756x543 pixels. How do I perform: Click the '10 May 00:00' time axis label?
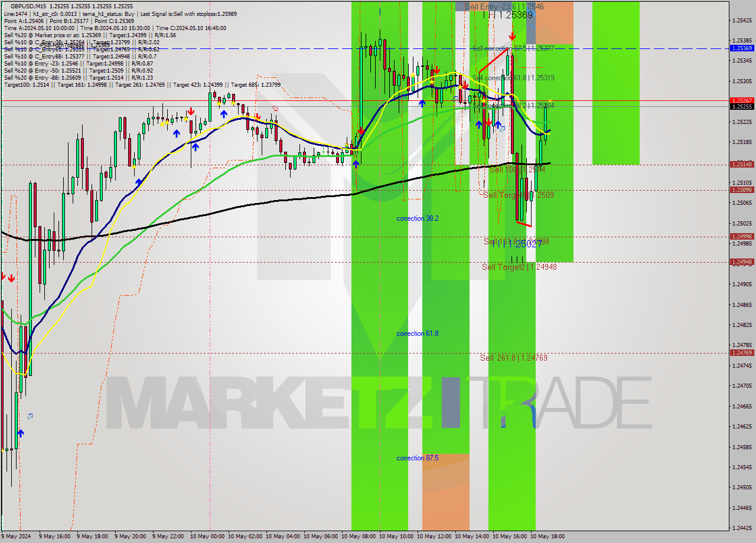click(x=206, y=537)
